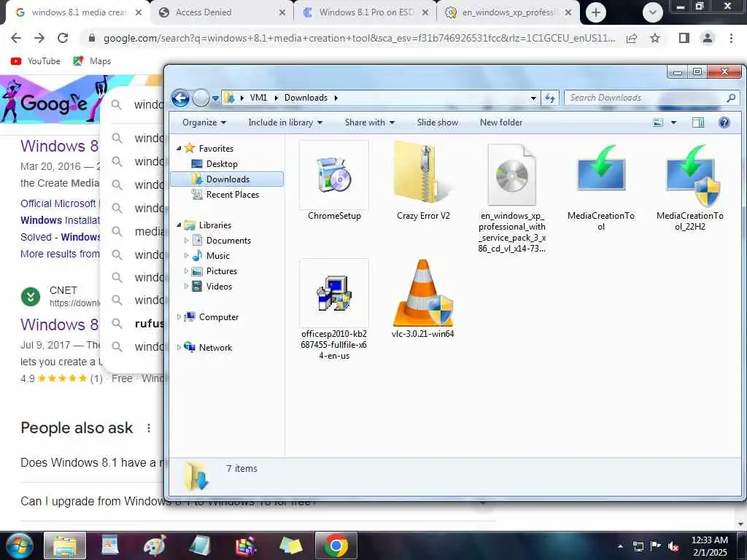Expand the Documents library
Screen dimensions: 747x560
point(186,241)
